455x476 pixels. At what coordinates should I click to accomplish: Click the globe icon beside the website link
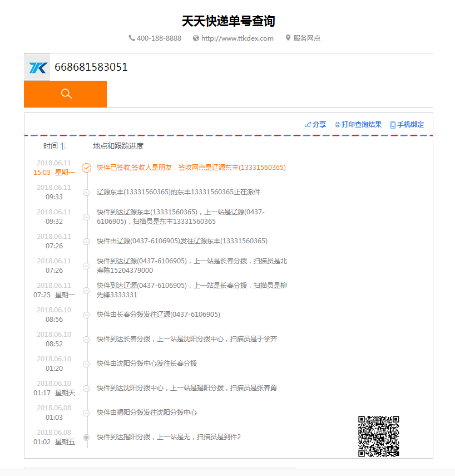tap(196, 38)
